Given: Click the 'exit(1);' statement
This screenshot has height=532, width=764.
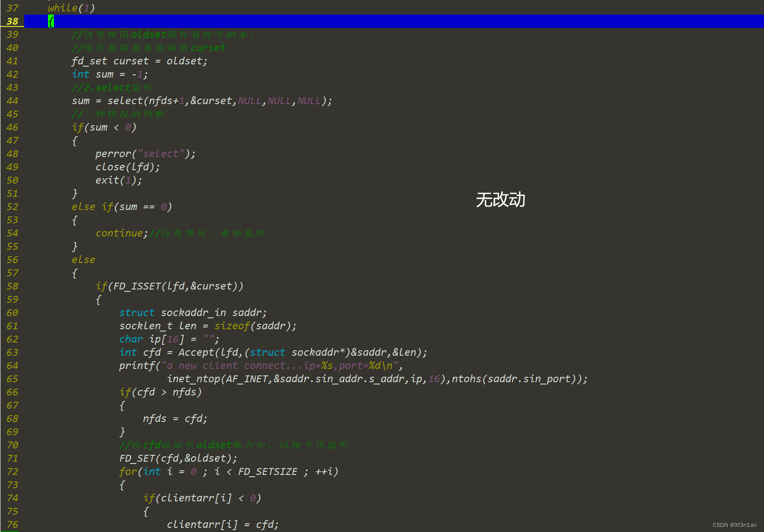Looking at the screenshot, I should 119,180.
